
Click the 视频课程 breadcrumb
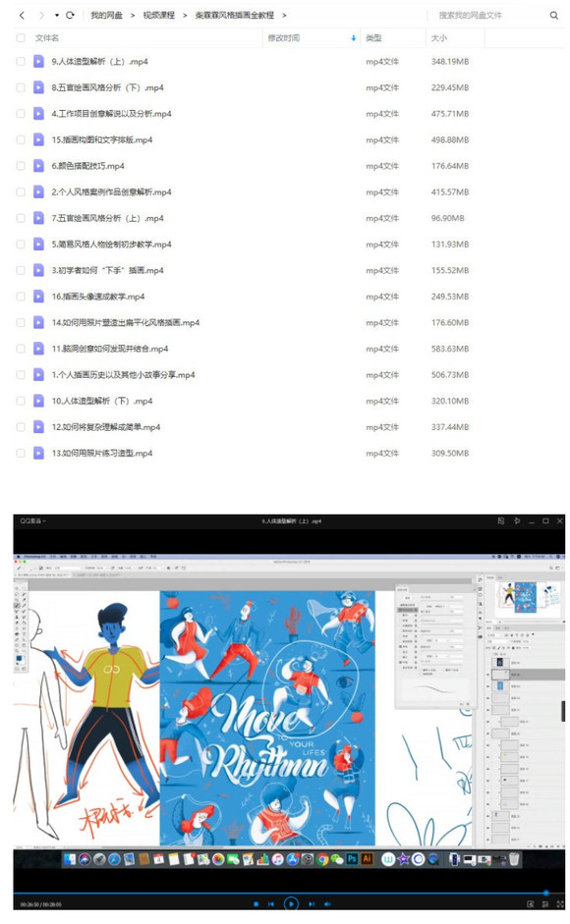pyautogui.click(x=159, y=16)
